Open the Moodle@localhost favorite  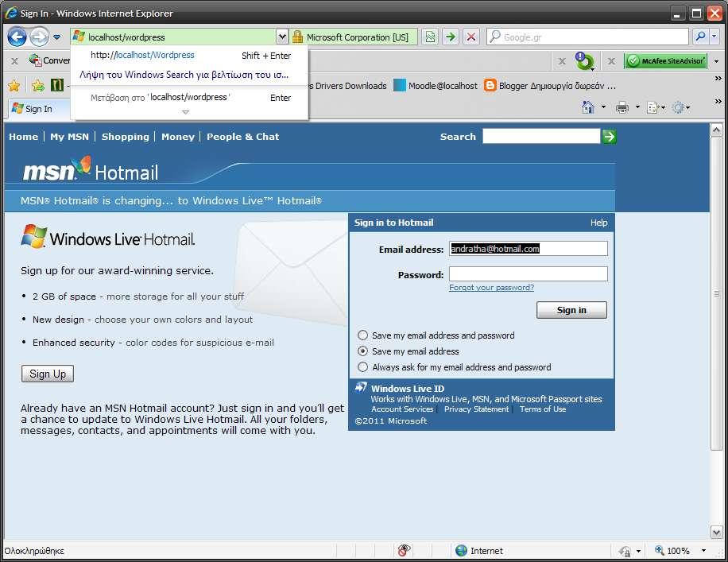click(436, 86)
